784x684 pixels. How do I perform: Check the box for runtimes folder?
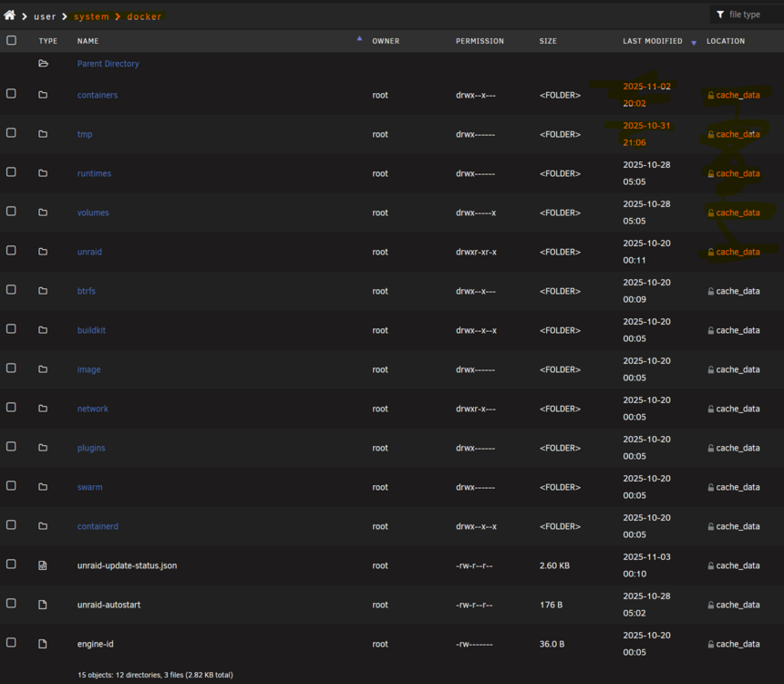11,172
